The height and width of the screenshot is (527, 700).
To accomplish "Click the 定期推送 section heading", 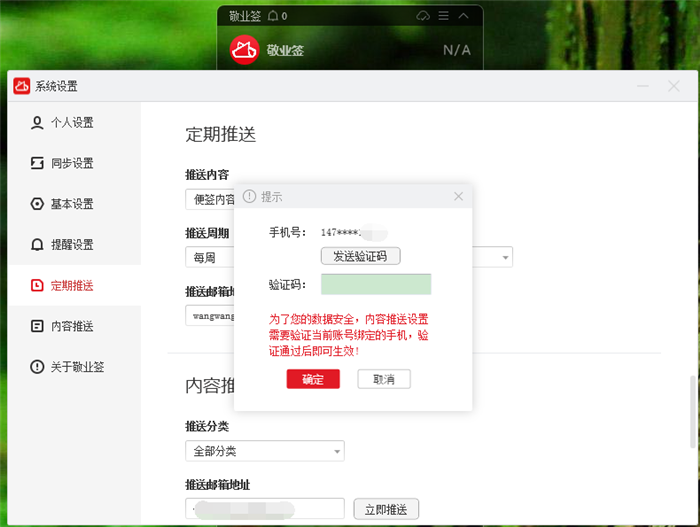I will (221, 134).
